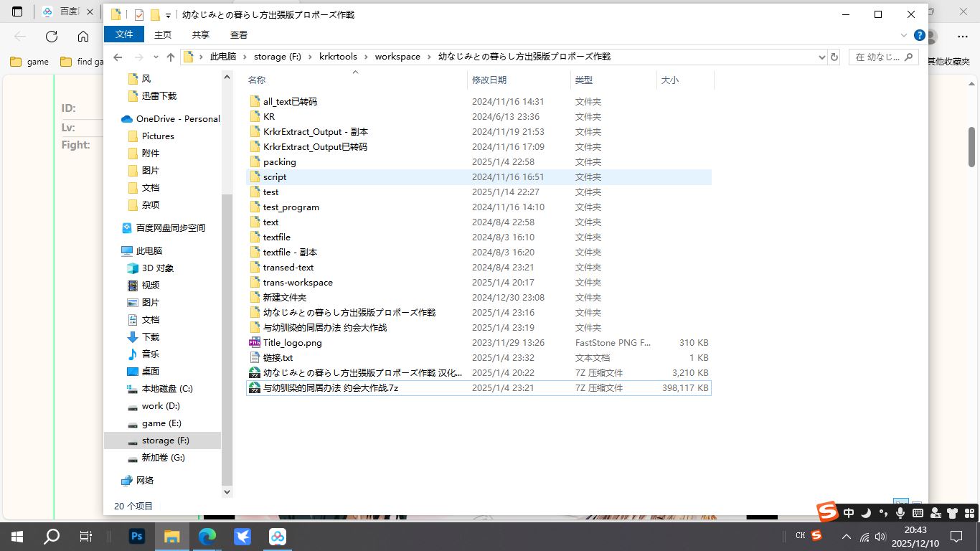Open Microsoft Edge from the taskbar
The image size is (980, 551).
[207, 536]
